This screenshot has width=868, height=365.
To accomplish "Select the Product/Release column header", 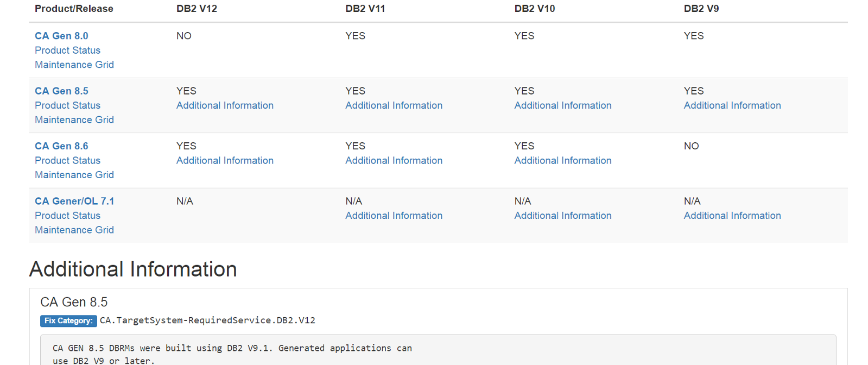I will (74, 9).
